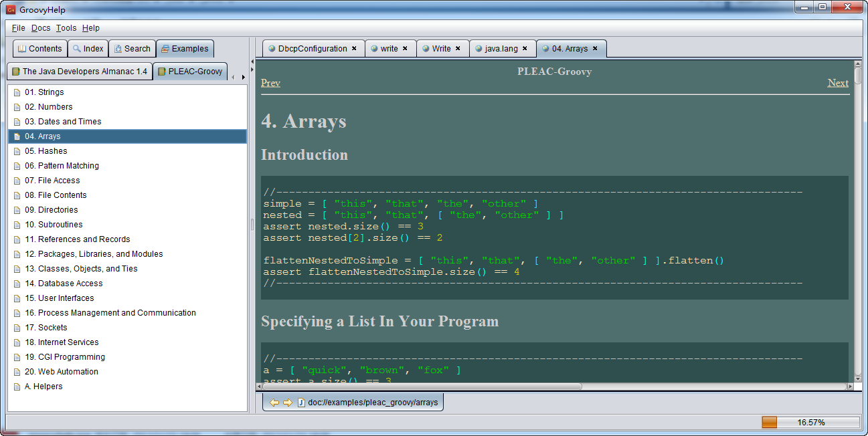Viewport: 868px width, 436px height.
Task: Click the document icon beside 02. Numbers
Action: [x=17, y=107]
